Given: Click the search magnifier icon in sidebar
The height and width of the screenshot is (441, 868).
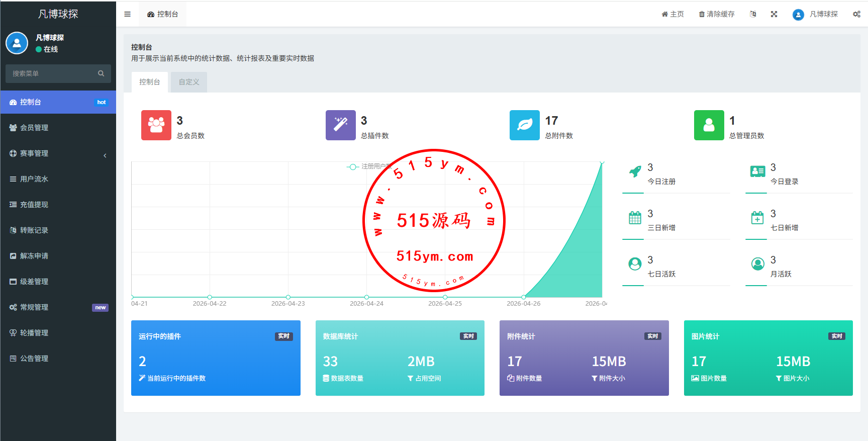Looking at the screenshot, I should (x=101, y=73).
